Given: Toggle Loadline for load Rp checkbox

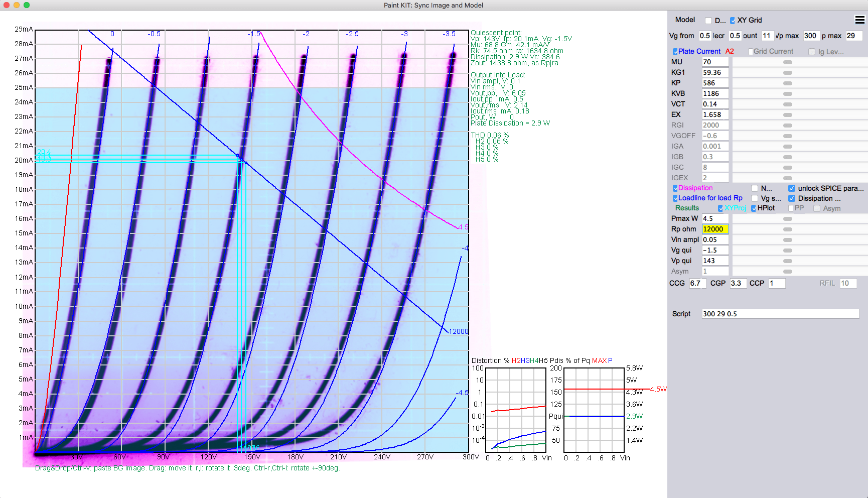Looking at the screenshot, I should click(x=675, y=198).
